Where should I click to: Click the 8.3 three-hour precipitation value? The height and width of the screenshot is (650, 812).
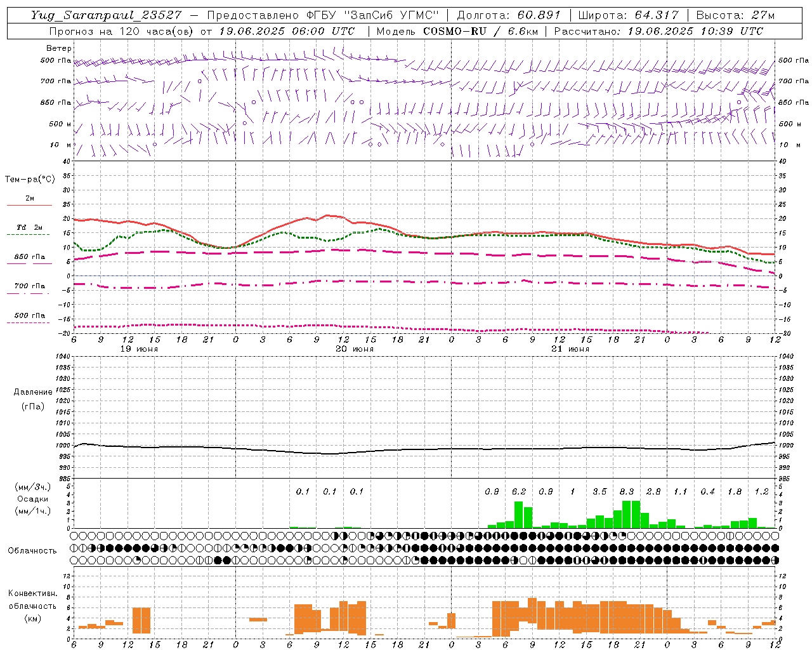pyautogui.click(x=627, y=491)
